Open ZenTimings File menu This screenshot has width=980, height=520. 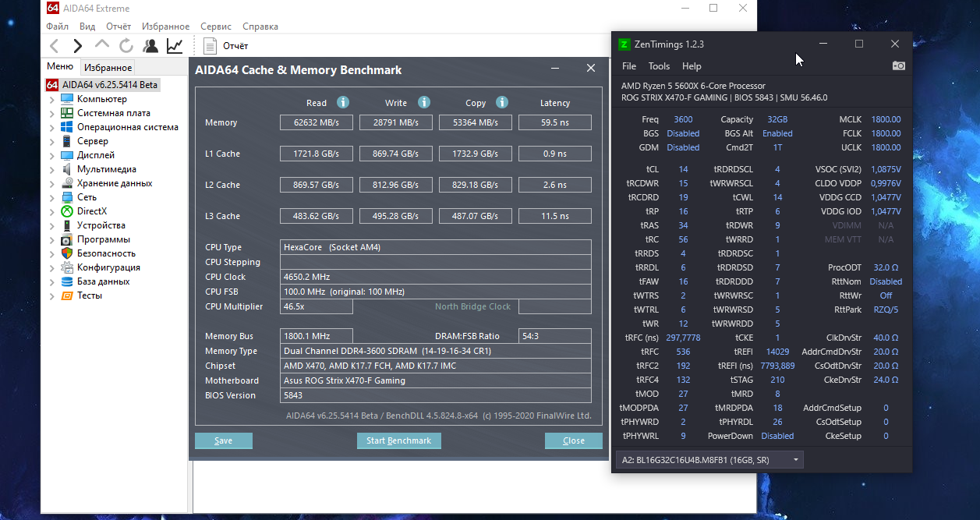(628, 66)
